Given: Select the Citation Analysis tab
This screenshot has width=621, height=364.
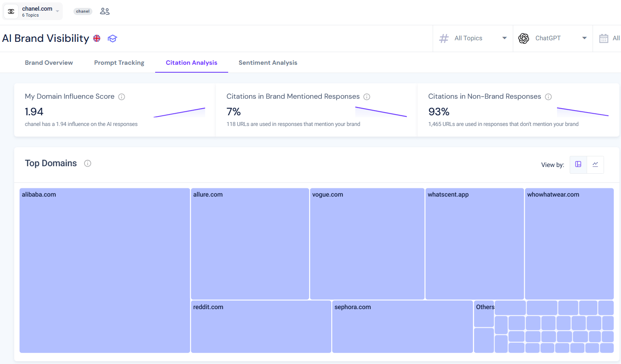Looking at the screenshot, I should coord(191,63).
